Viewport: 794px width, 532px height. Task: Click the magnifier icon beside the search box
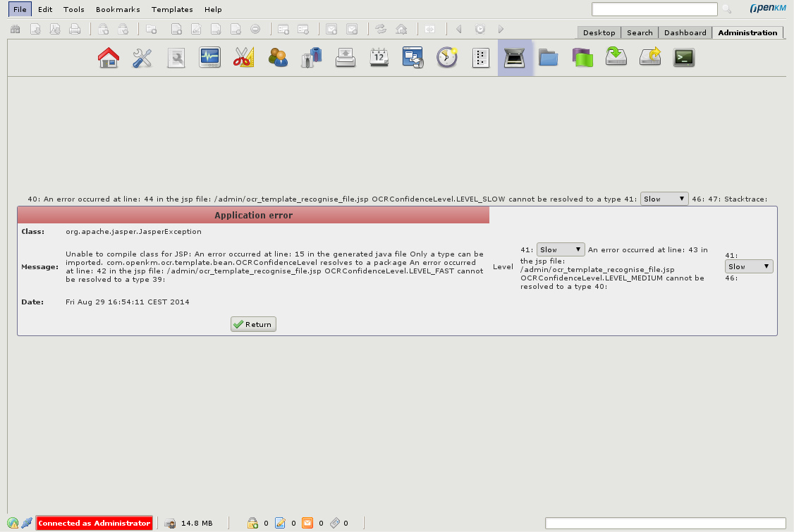tap(726, 9)
